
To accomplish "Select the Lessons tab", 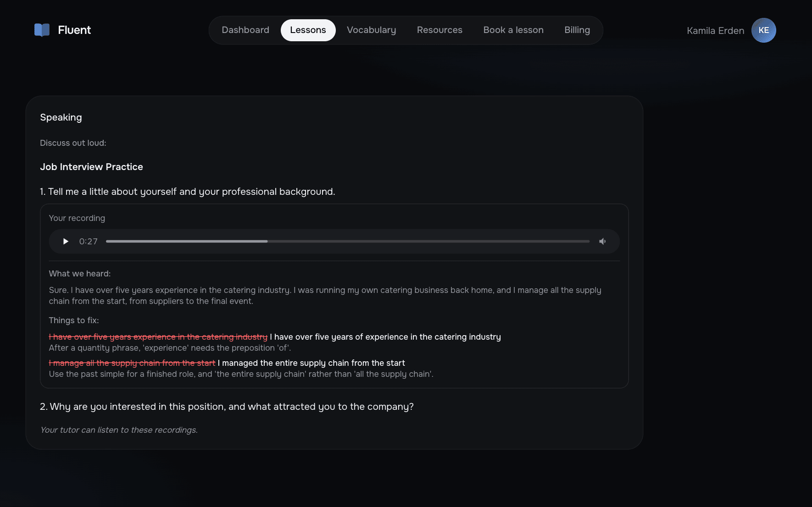I will point(308,30).
